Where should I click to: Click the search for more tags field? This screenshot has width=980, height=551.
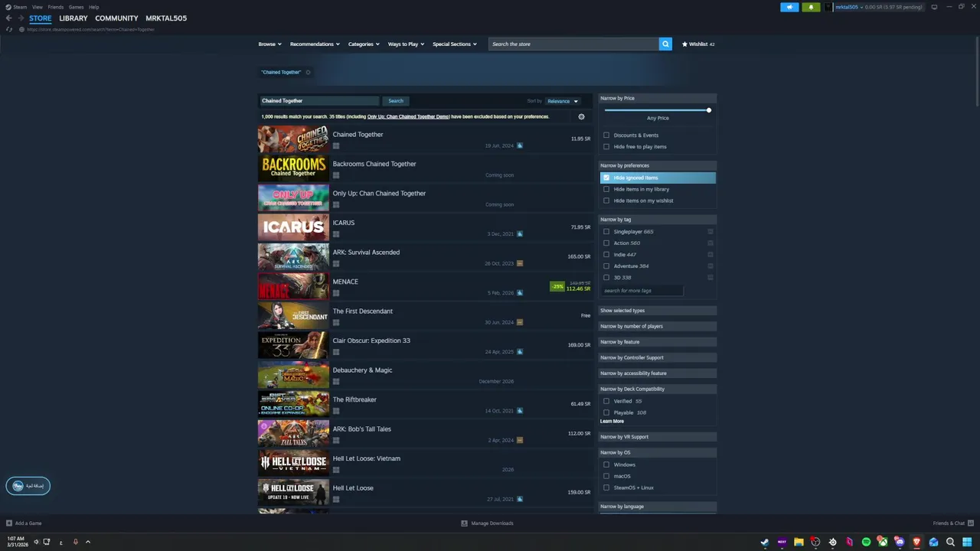[x=642, y=291]
